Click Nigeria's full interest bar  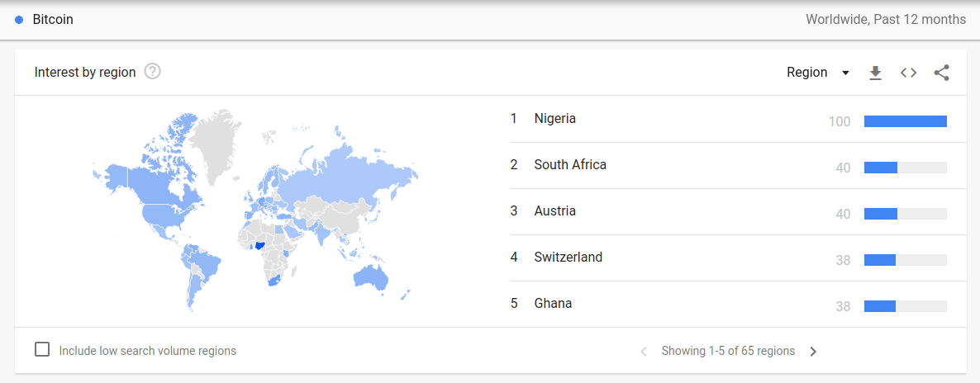(906, 121)
